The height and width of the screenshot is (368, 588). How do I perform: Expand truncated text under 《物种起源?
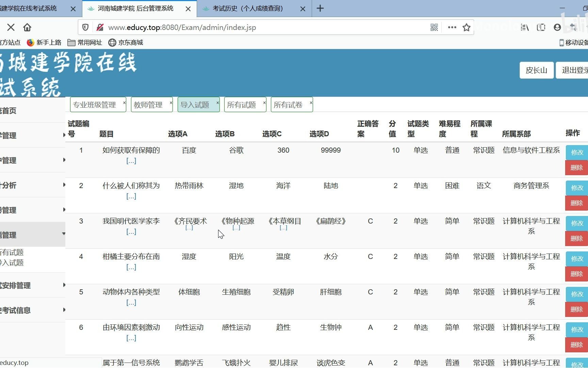(236, 228)
